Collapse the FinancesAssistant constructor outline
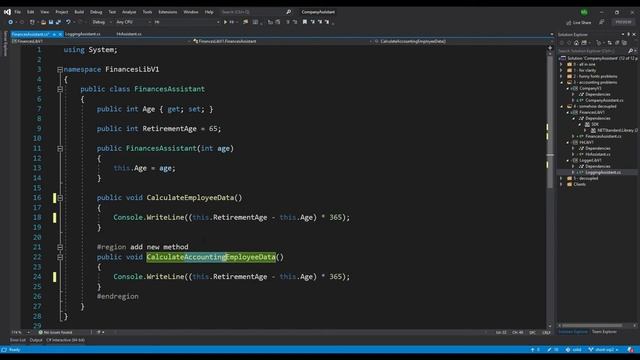Screen dimensions: 640x360 click(60, 149)
